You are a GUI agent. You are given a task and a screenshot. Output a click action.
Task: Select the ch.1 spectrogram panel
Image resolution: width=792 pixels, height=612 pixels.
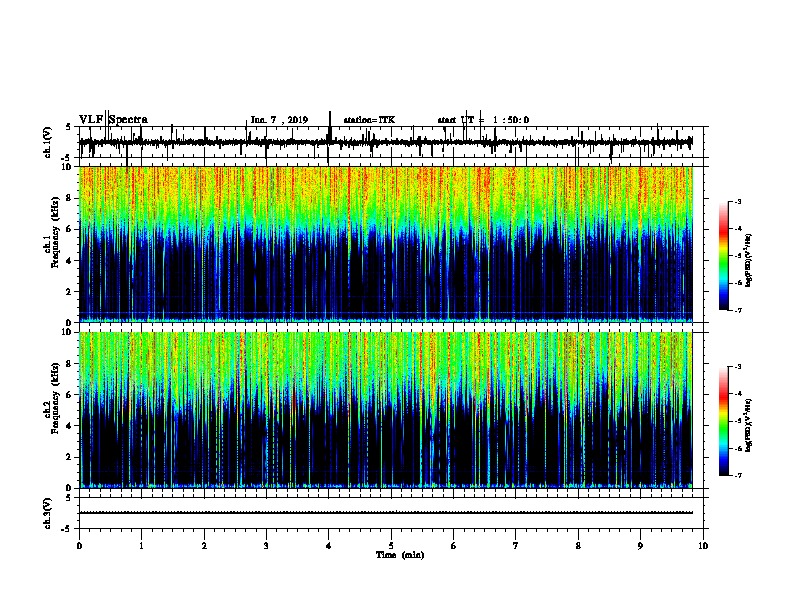click(x=386, y=244)
